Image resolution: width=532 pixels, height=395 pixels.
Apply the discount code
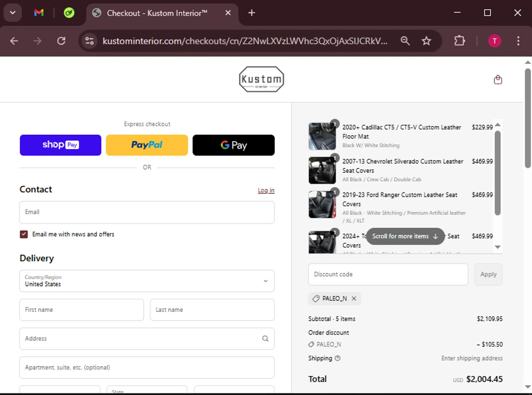tap(488, 274)
